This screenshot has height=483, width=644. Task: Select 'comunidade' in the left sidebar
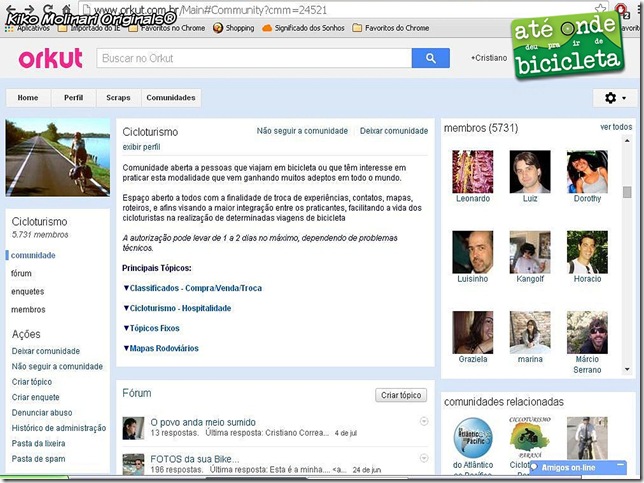(x=33, y=255)
